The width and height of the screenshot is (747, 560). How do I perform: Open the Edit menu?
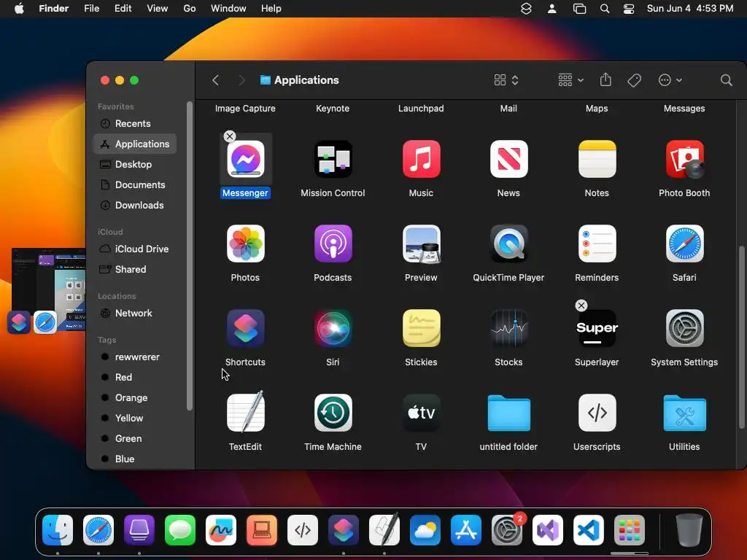point(123,9)
